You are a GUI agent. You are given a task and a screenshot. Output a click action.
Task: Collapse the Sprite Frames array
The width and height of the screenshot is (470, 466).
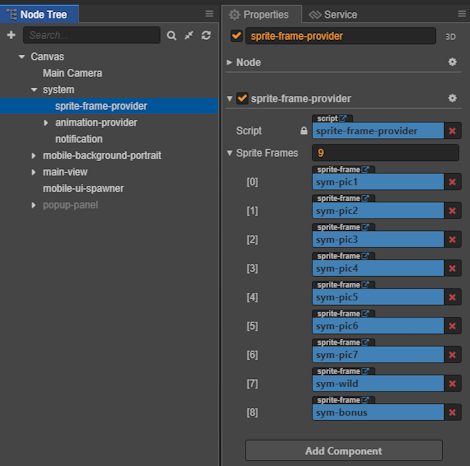tap(229, 153)
